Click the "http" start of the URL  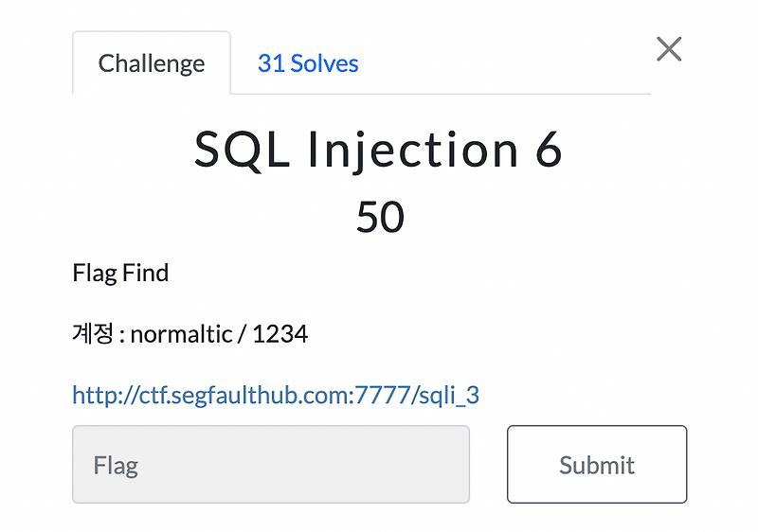pyautogui.click(x=90, y=395)
